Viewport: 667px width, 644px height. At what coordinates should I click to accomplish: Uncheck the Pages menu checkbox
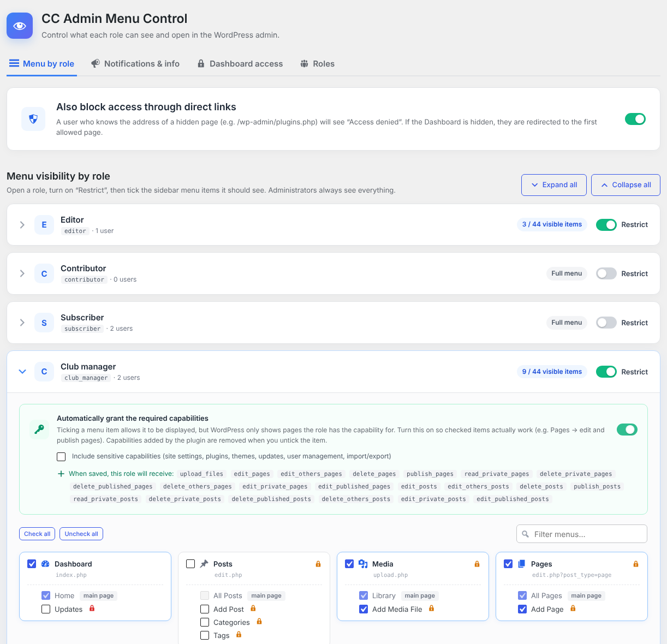(508, 564)
